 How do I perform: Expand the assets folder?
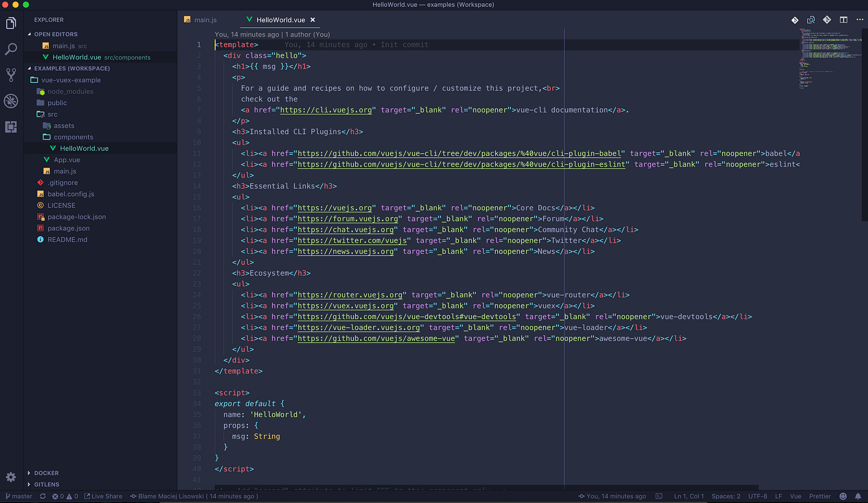tap(64, 126)
